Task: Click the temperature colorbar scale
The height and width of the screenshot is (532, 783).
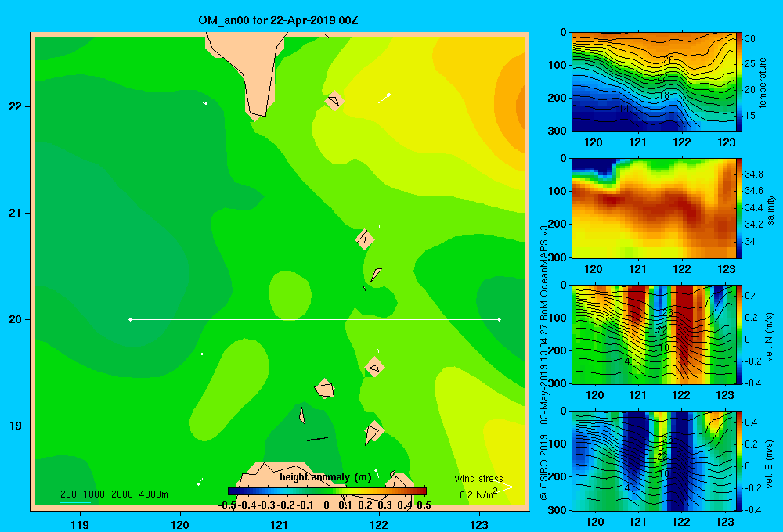Action: 739,82
